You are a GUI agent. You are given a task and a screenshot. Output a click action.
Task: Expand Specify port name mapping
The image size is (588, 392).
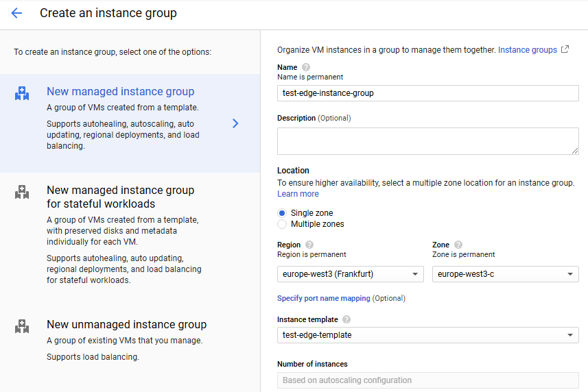[x=323, y=298]
